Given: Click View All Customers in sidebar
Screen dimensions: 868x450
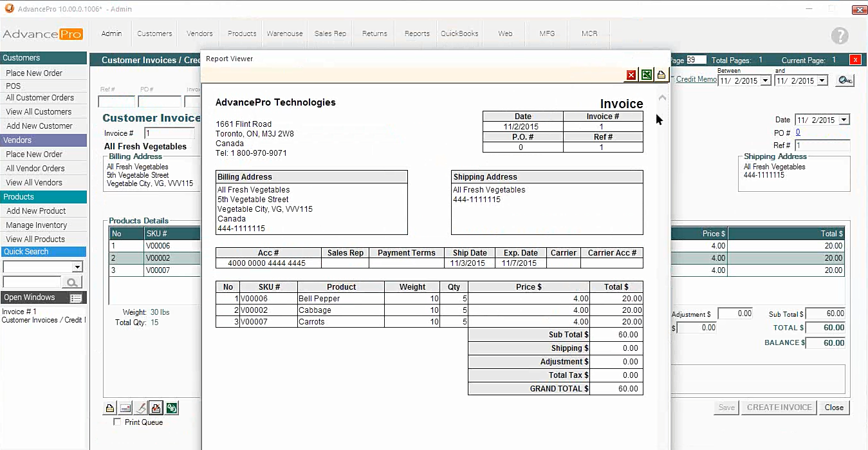Looking at the screenshot, I should [x=39, y=112].
